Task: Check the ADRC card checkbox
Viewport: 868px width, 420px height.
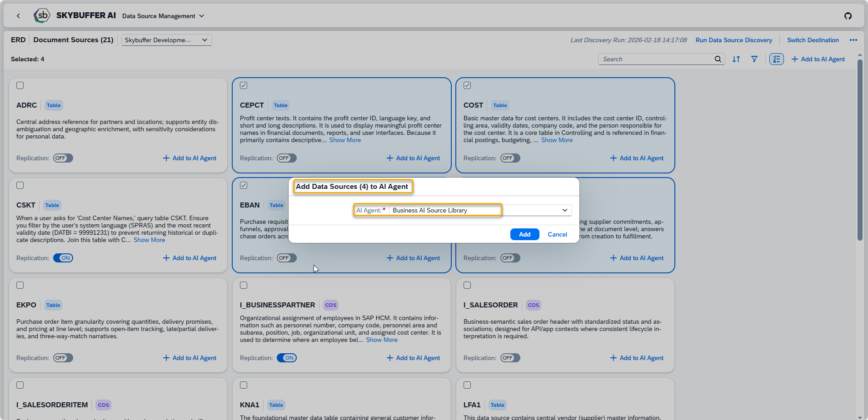Action: coord(20,85)
